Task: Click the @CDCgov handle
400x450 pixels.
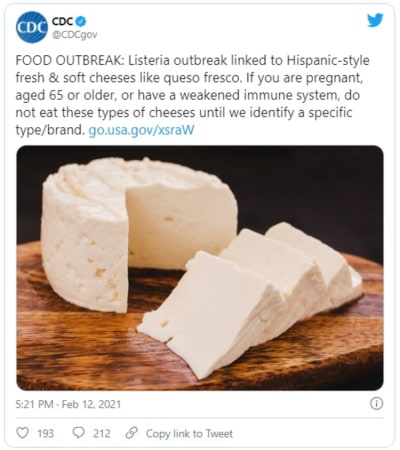Action: point(75,35)
